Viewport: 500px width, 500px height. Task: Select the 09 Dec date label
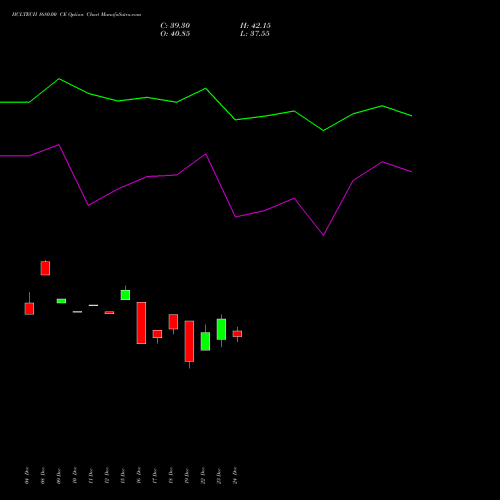59,475
